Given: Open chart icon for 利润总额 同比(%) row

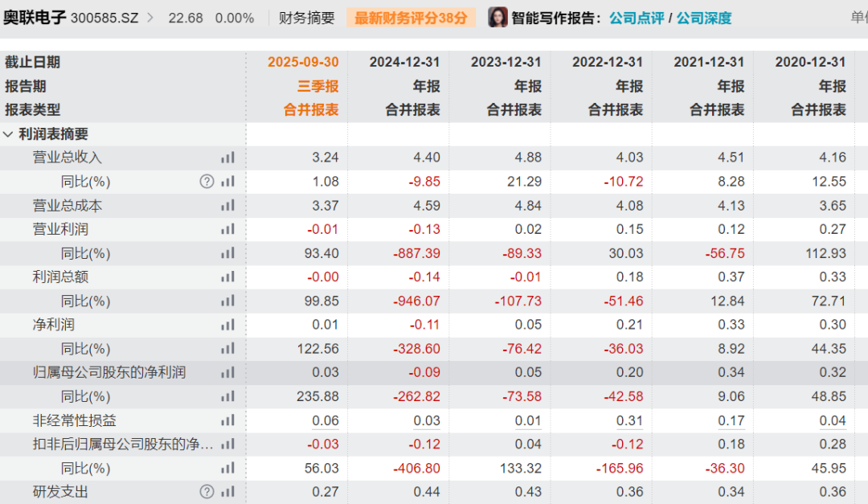Looking at the screenshot, I should [227, 301].
